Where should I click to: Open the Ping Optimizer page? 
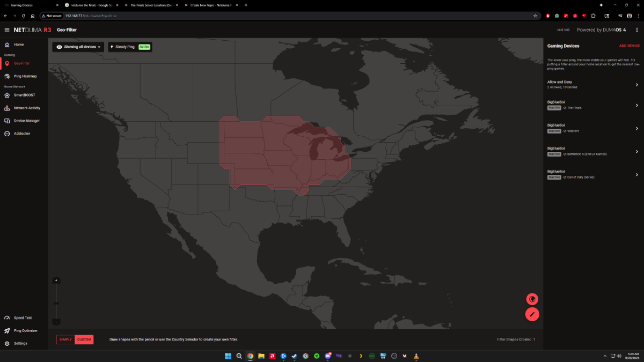tap(24, 331)
